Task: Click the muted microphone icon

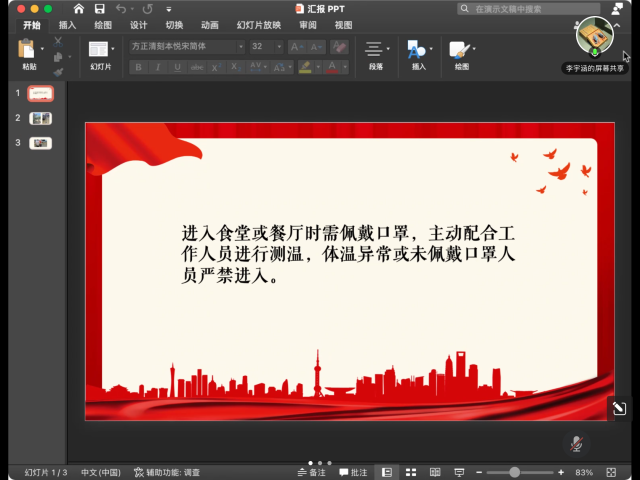Action: coord(576,443)
